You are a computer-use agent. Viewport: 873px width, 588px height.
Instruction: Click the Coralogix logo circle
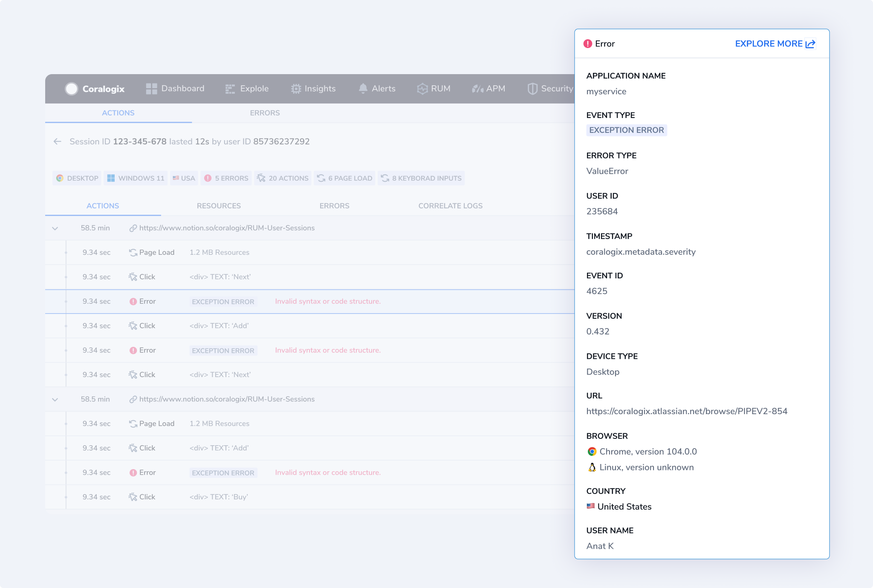coord(72,89)
